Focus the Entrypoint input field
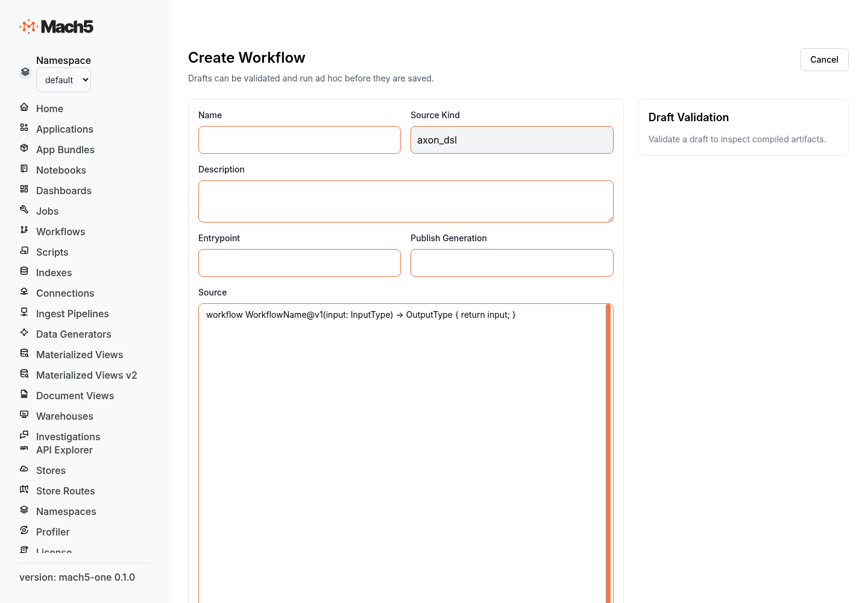The height and width of the screenshot is (603, 868). [x=300, y=263]
